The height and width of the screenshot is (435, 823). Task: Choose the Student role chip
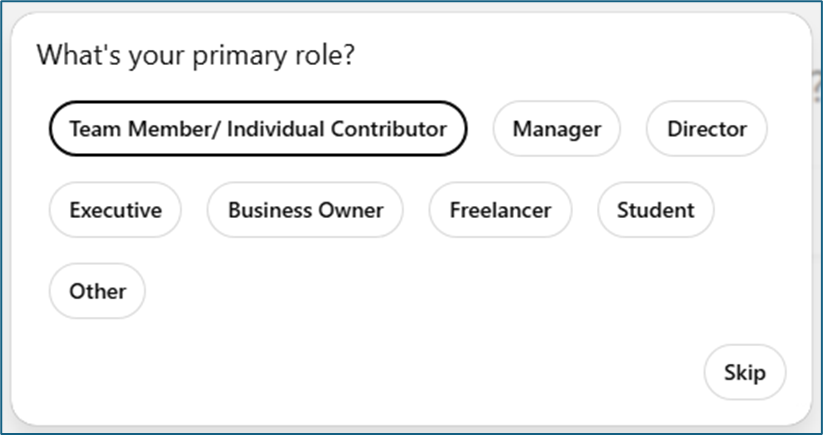pyautogui.click(x=655, y=210)
